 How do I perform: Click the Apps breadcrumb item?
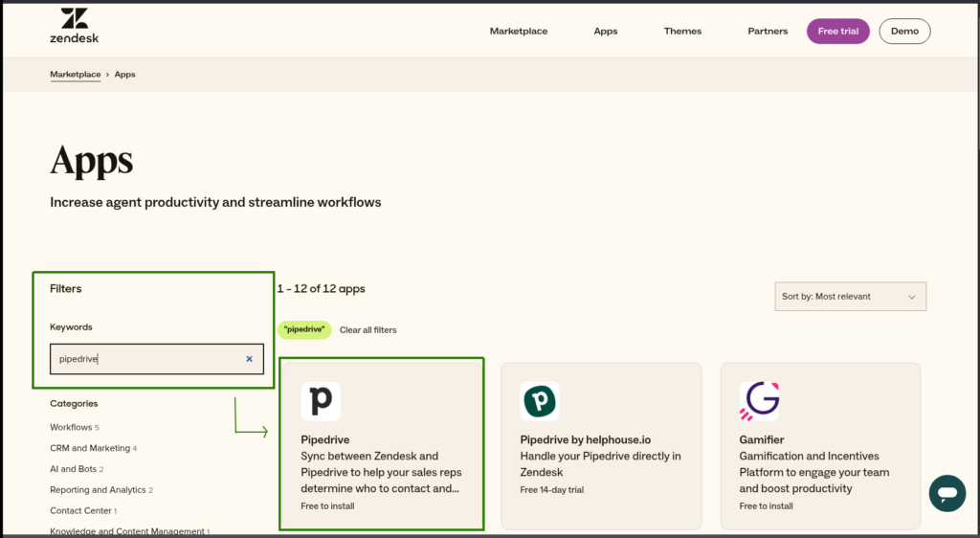tap(125, 75)
